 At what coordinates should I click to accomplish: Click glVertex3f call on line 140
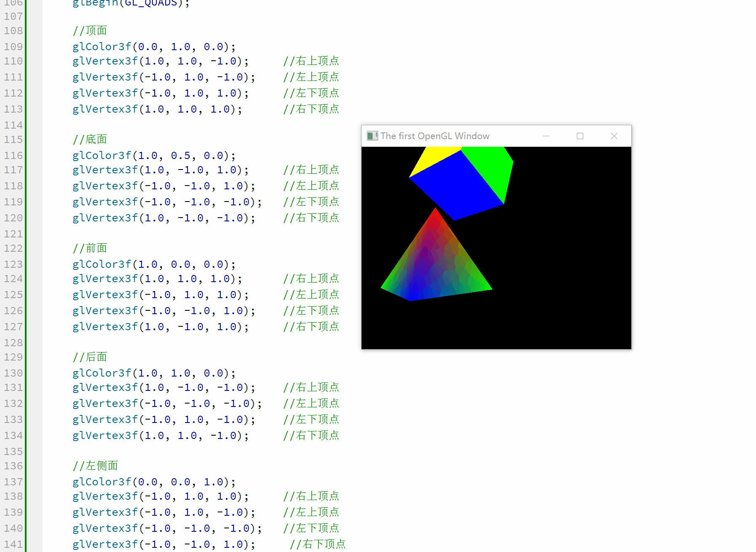point(167,528)
